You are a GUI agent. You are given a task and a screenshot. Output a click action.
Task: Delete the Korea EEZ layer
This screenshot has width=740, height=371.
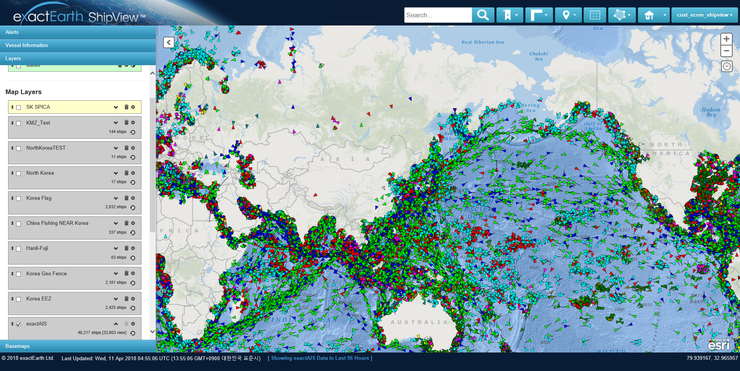(x=126, y=298)
